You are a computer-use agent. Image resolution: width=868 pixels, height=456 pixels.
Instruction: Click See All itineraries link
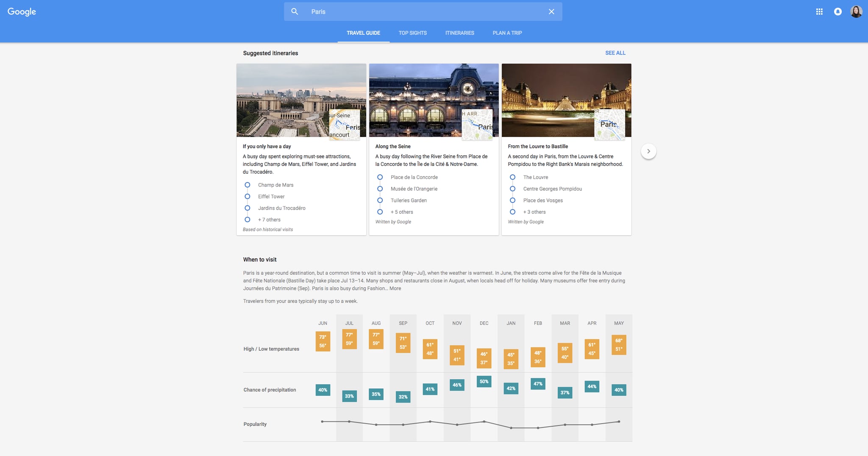(615, 53)
